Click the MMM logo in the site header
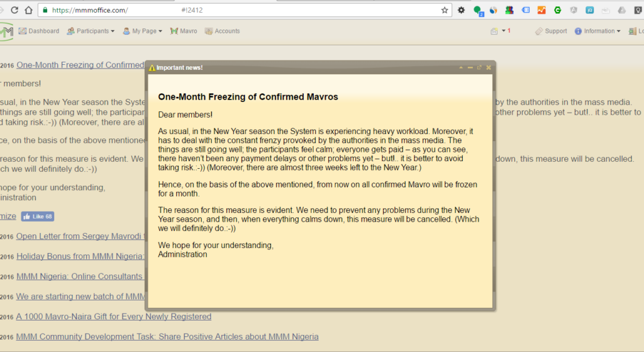The width and height of the screenshot is (644, 352). pyautogui.click(x=6, y=31)
